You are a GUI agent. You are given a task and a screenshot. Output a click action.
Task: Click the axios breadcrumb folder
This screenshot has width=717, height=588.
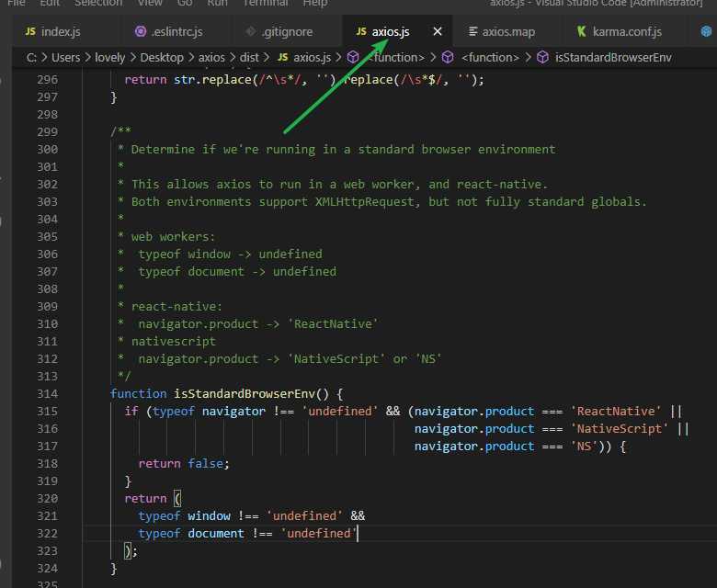point(211,58)
